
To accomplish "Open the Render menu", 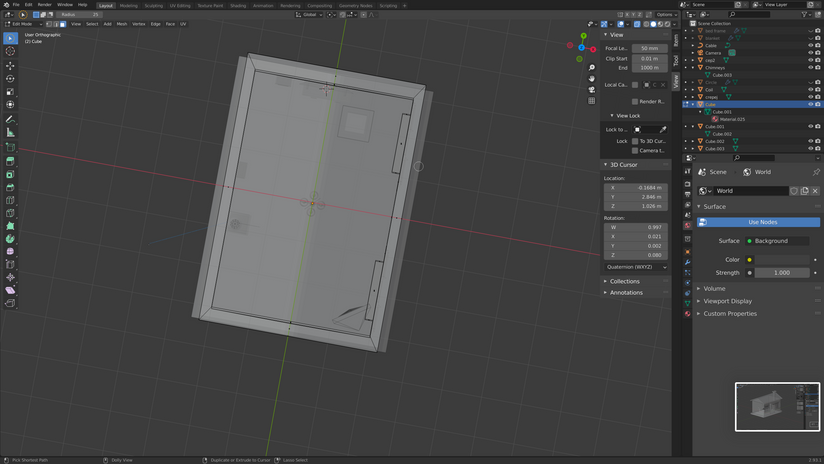I will click(45, 5).
